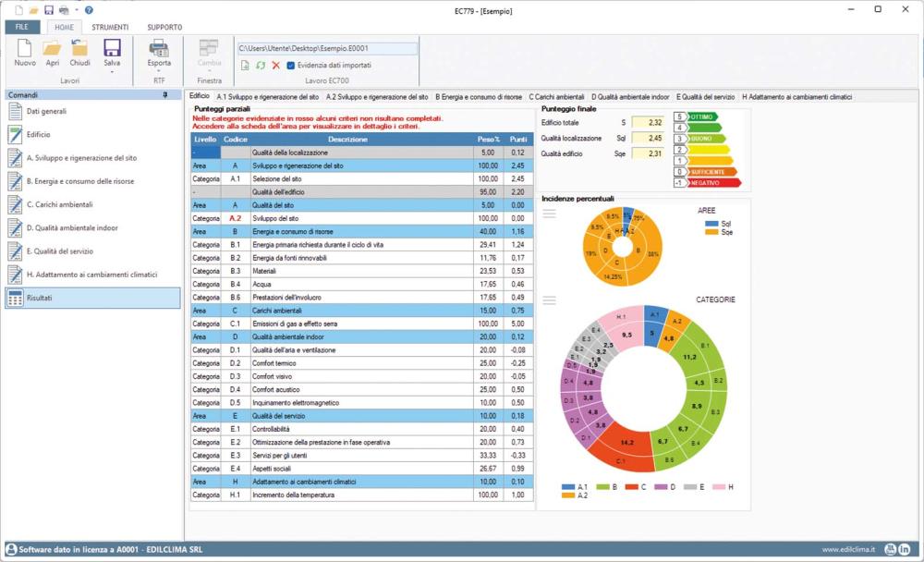This screenshot has height=562, width=924.
Task: Open Edificio in the Comandi sidebar
Action: tap(93, 134)
